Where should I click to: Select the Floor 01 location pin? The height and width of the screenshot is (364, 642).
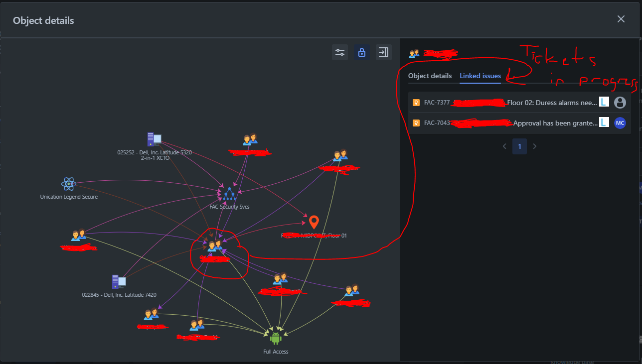tap(314, 222)
